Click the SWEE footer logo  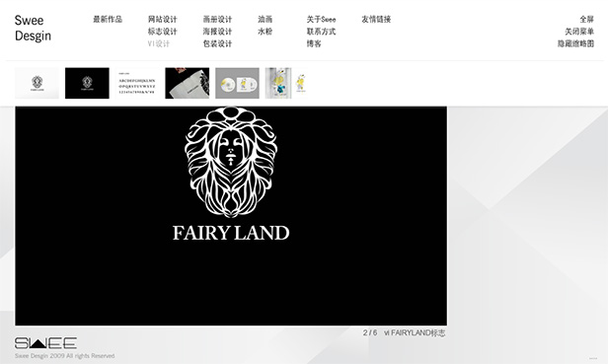point(45,343)
